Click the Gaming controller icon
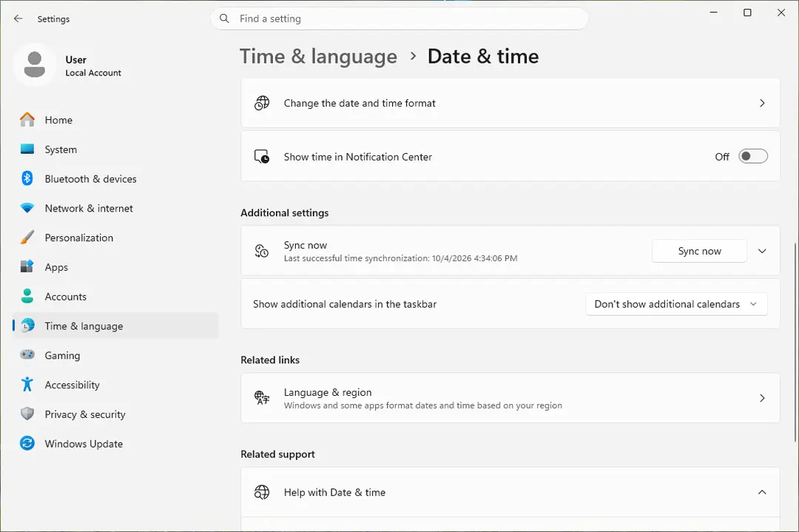The height and width of the screenshot is (532, 799). tap(27, 354)
